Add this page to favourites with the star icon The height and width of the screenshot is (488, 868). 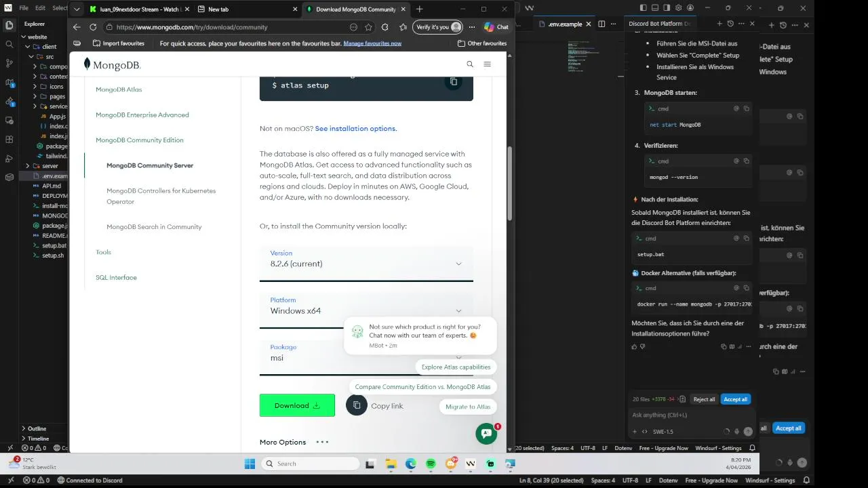[368, 27]
